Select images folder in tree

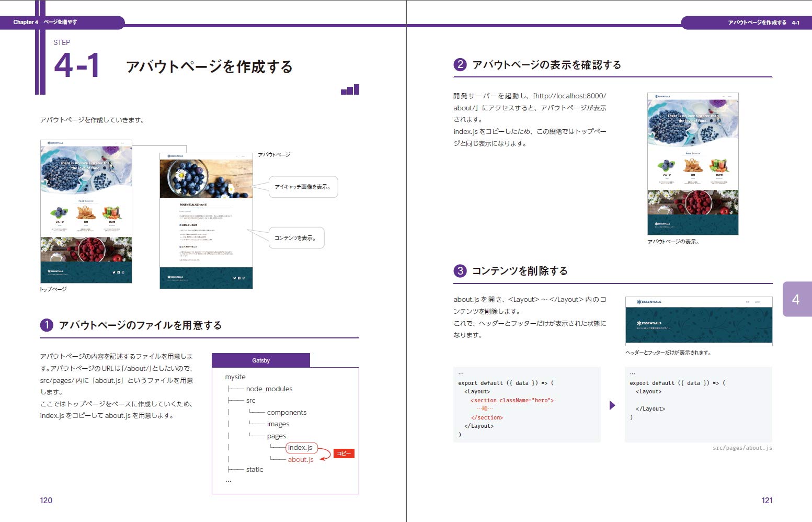(x=278, y=424)
